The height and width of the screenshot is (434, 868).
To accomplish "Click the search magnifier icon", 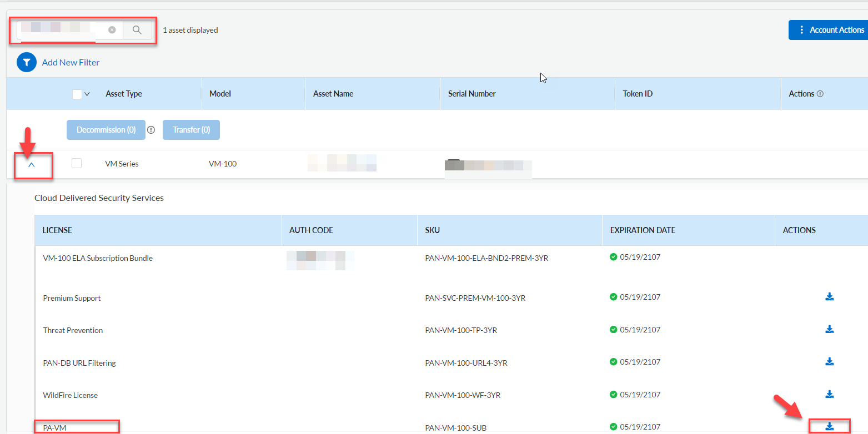I will (137, 30).
